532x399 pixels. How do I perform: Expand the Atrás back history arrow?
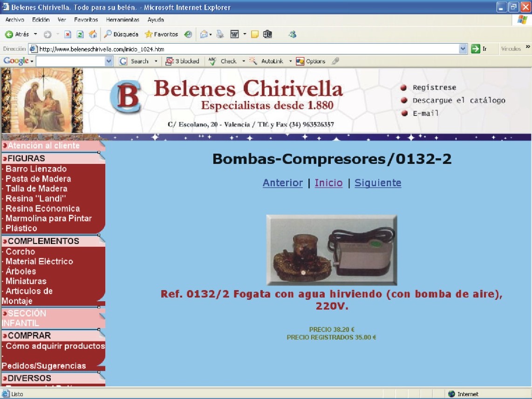(35, 34)
